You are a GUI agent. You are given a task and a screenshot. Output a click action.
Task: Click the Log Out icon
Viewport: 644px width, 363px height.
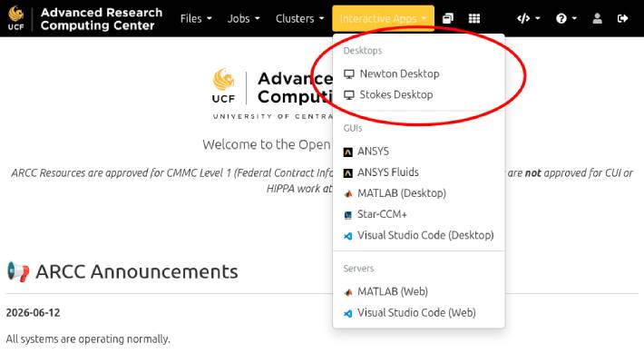622,18
